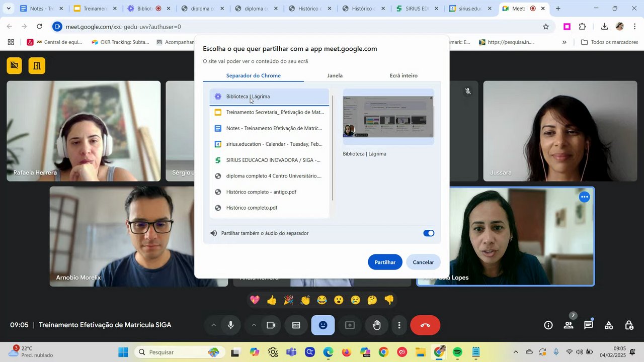Viewport: 644px width, 362px height.
Task: Send the heart reaction emoji
Action: 255,300
